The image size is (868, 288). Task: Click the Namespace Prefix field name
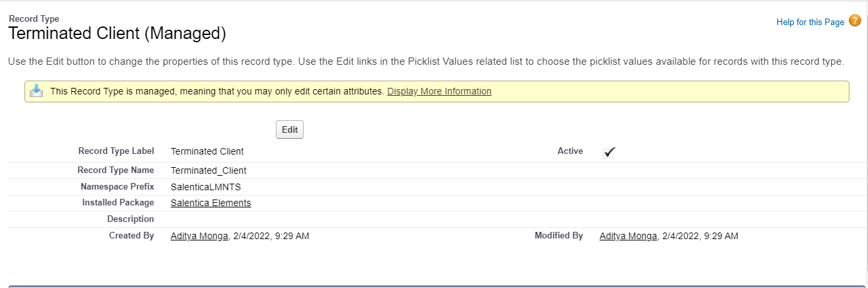[x=117, y=187]
